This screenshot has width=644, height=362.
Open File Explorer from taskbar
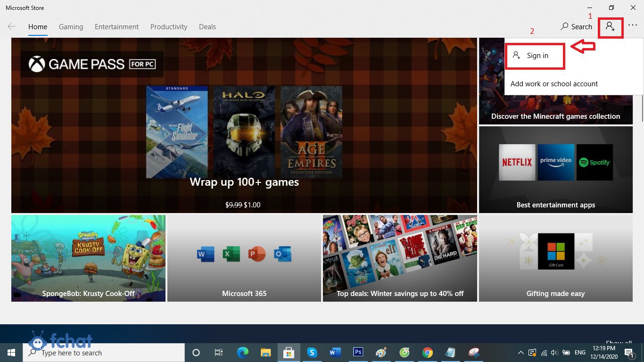click(x=265, y=353)
